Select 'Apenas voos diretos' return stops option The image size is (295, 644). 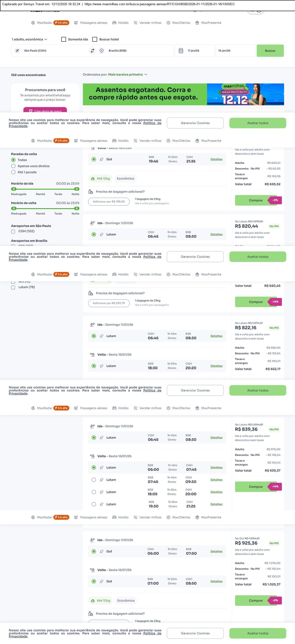(x=14, y=166)
